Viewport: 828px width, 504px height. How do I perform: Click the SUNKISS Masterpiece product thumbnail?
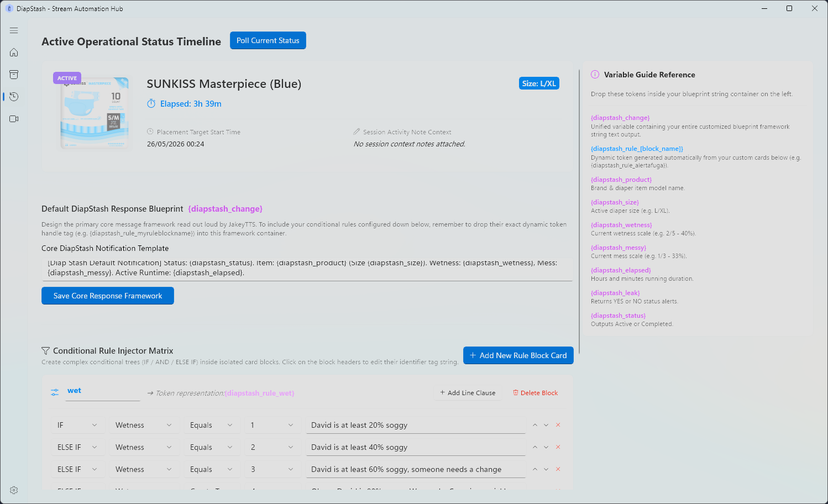(95, 112)
